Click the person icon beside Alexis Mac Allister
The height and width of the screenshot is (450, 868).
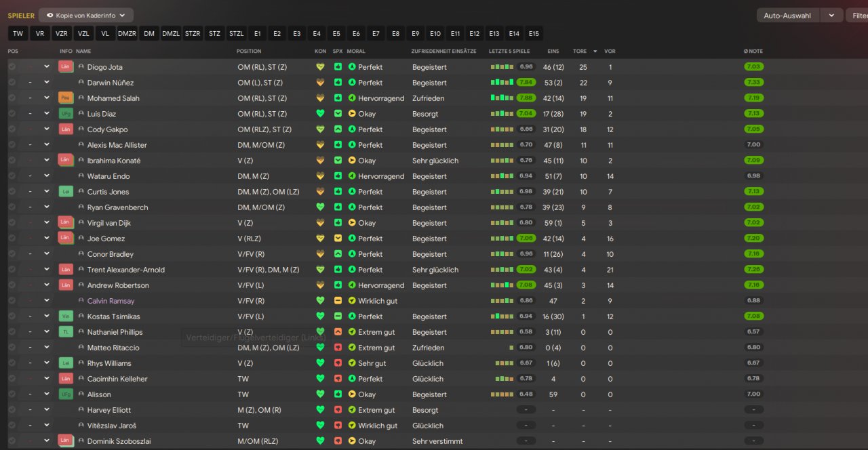(81, 145)
